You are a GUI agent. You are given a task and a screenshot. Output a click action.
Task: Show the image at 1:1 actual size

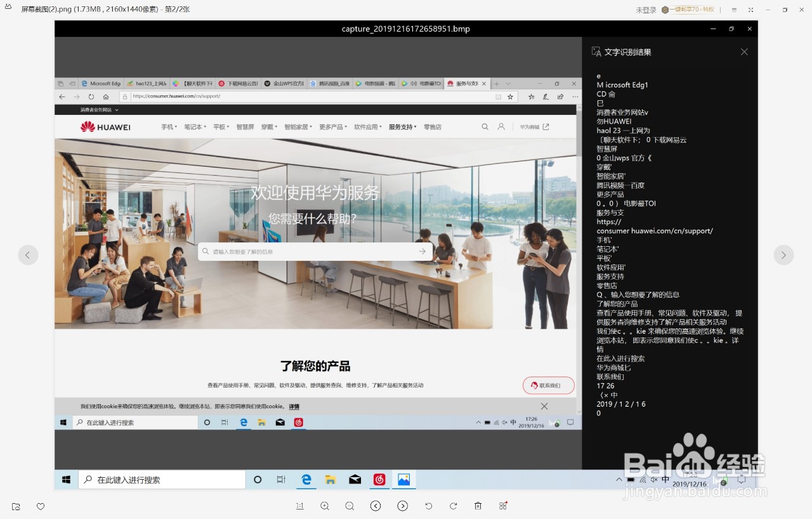tap(299, 506)
